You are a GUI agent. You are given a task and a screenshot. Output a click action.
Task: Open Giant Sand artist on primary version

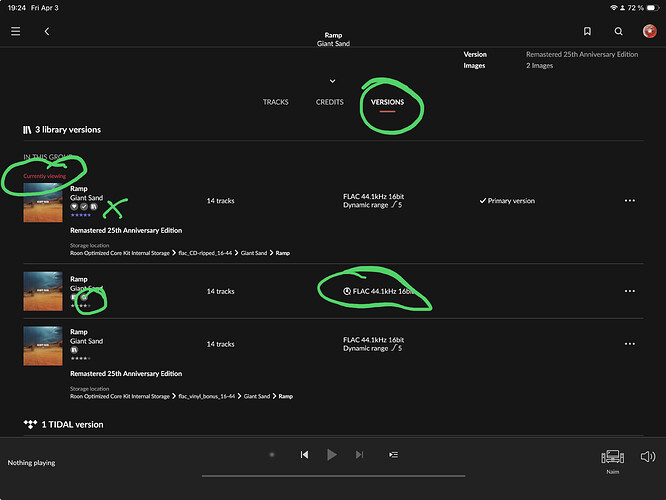(x=87, y=198)
